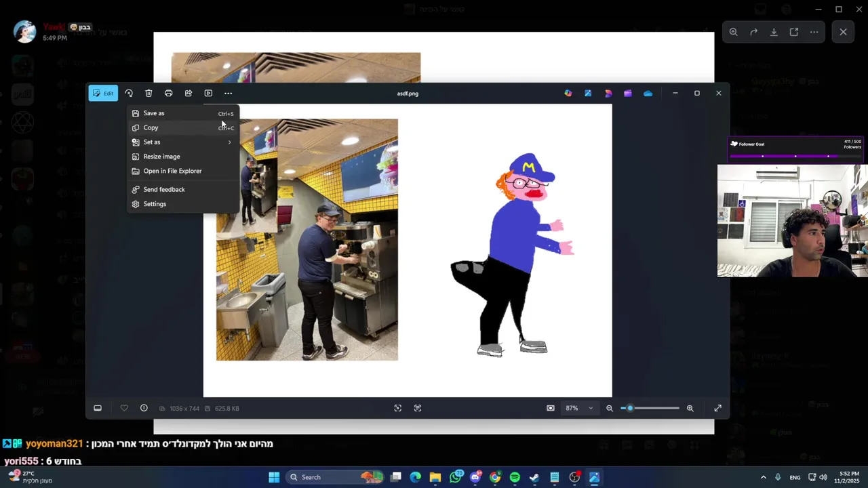Click the asdf.png file name title

point(408,94)
